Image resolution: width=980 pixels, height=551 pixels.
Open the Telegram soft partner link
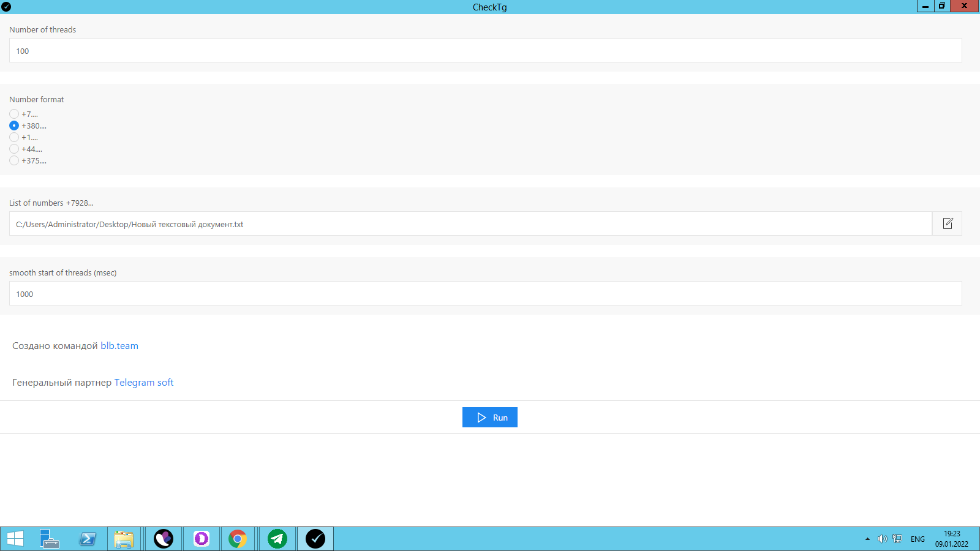coord(144,383)
